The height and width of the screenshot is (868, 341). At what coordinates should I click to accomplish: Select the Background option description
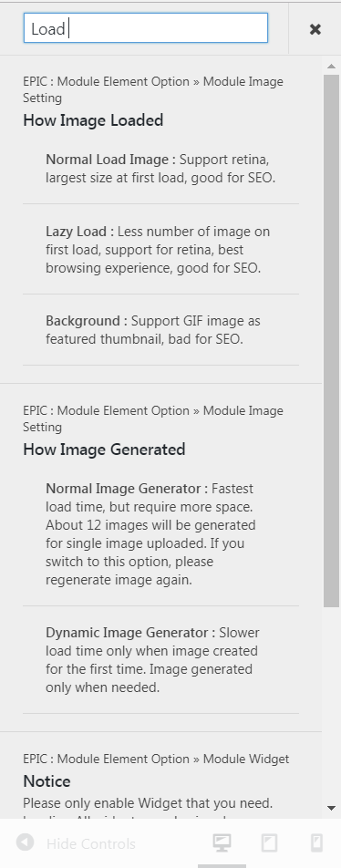[x=154, y=330]
